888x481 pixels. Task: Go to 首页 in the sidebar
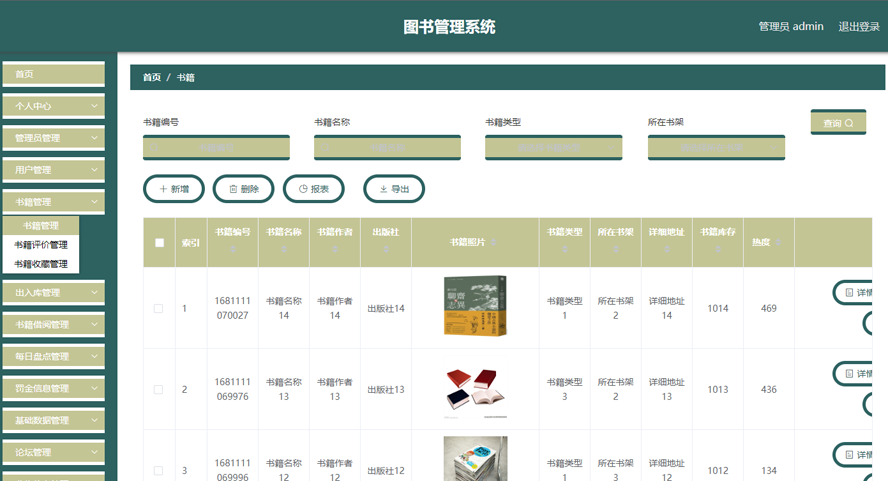pyautogui.click(x=54, y=74)
